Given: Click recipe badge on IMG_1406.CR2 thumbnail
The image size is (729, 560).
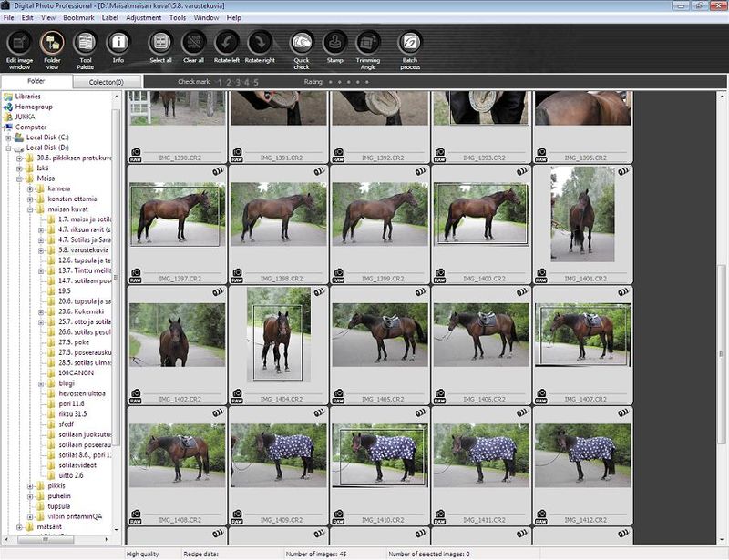Looking at the screenshot, I should click(x=521, y=292).
